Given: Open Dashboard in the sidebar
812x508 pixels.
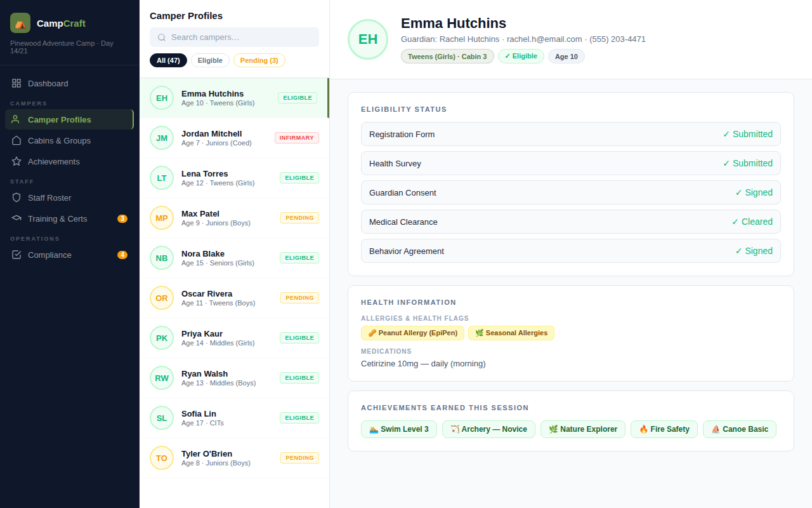Looking at the screenshot, I should pos(69,83).
